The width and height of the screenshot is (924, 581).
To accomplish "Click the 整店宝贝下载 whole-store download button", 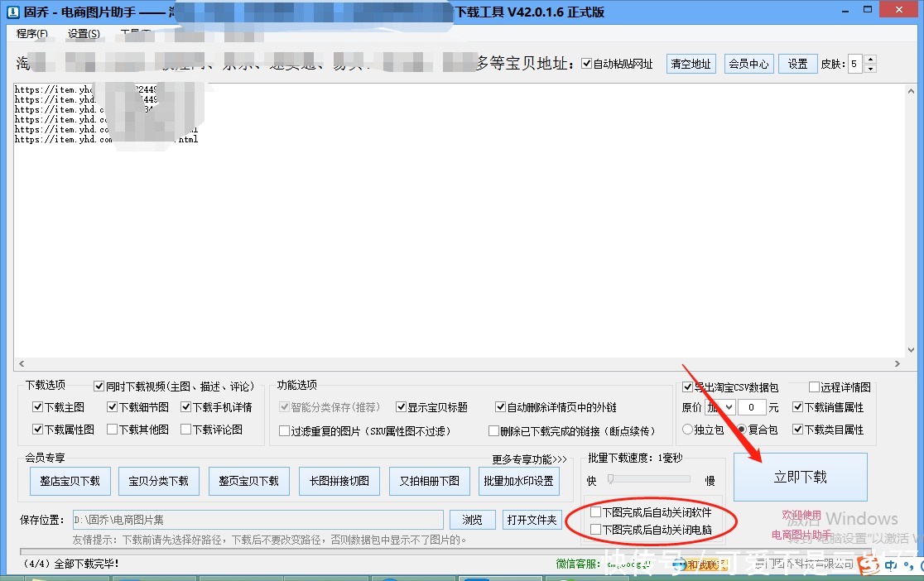I will (x=70, y=481).
